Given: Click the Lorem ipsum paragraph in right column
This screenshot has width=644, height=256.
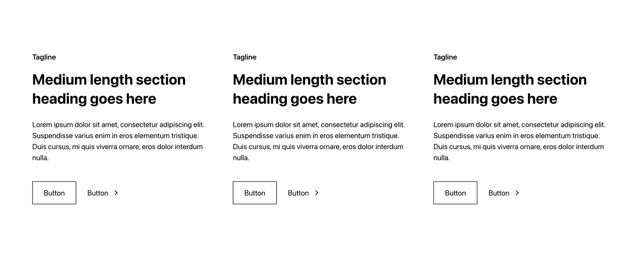Looking at the screenshot, I should click(519, 136).
